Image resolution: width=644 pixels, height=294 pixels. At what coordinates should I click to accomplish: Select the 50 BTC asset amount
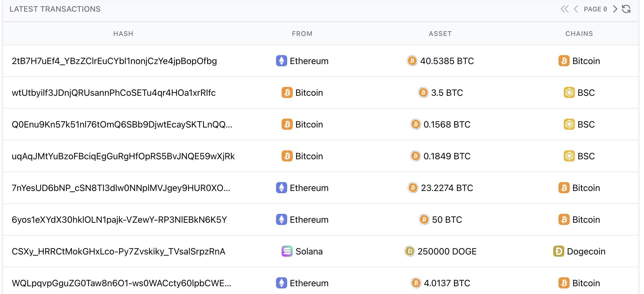pos(447,220)
